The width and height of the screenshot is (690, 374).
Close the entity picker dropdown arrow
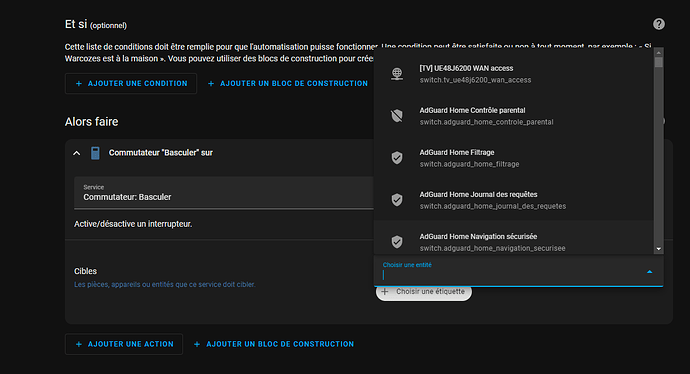650,272
